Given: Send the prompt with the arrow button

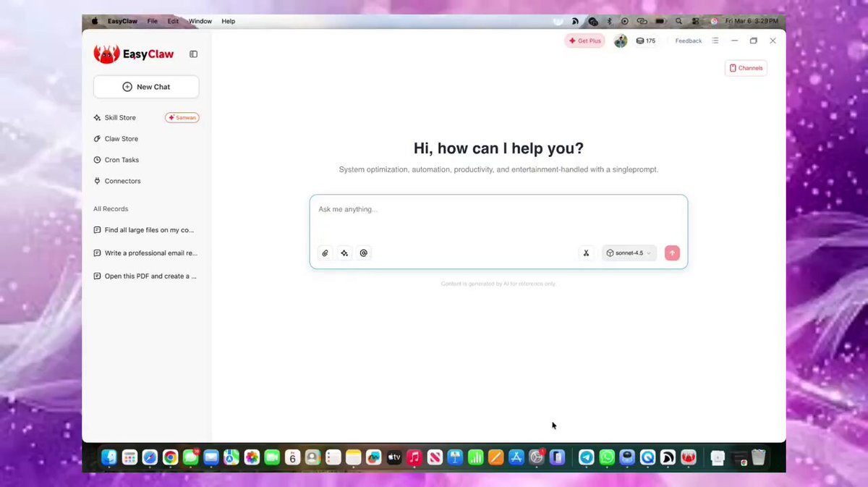Looking at the screenshot, I should (672, 253).
